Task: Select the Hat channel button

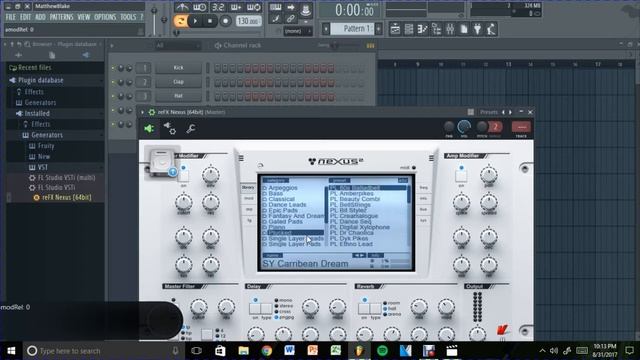Action: pos(178,96)
